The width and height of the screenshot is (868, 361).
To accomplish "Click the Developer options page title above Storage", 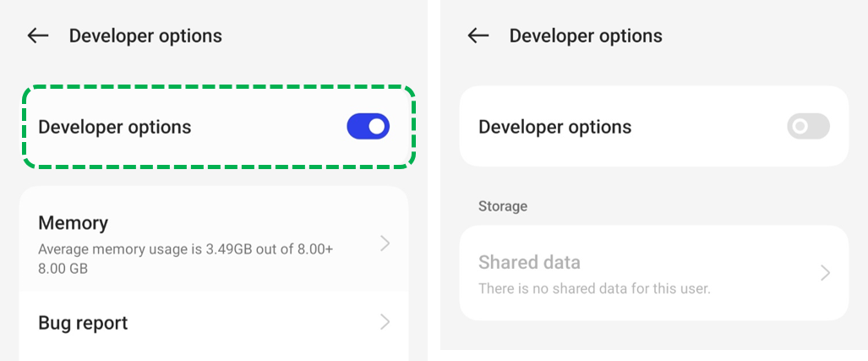I will coord(586,36).
